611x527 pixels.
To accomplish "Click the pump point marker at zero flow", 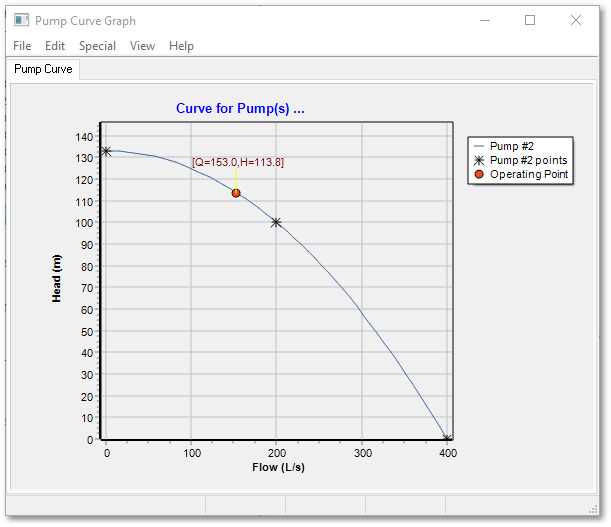I will pos(106,151).
